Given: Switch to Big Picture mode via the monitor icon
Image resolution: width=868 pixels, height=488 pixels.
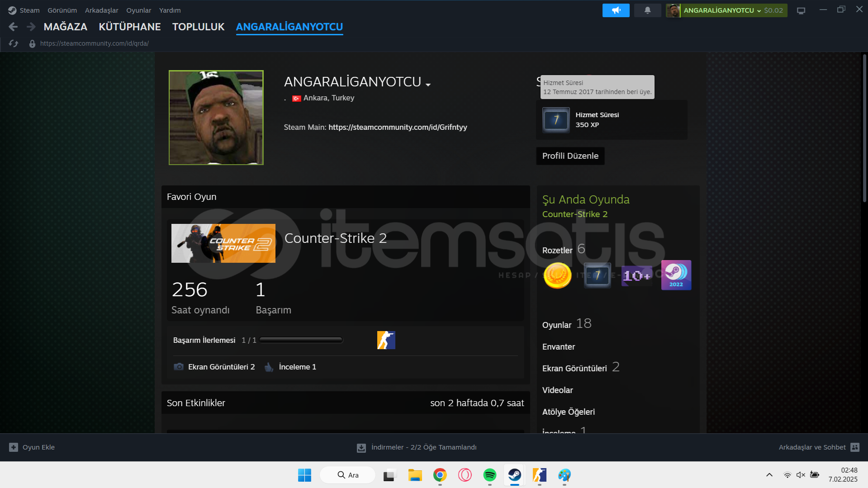Looking at the screenshot, I should coord(801,10).
